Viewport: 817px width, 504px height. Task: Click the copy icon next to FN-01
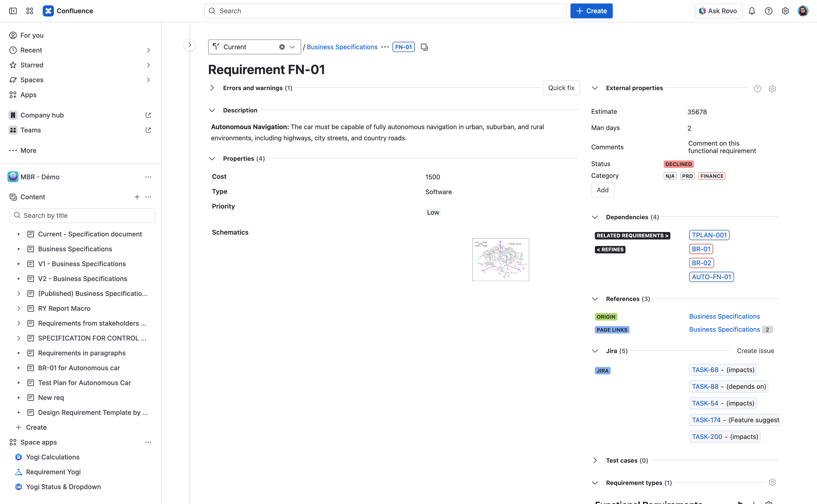424,47
